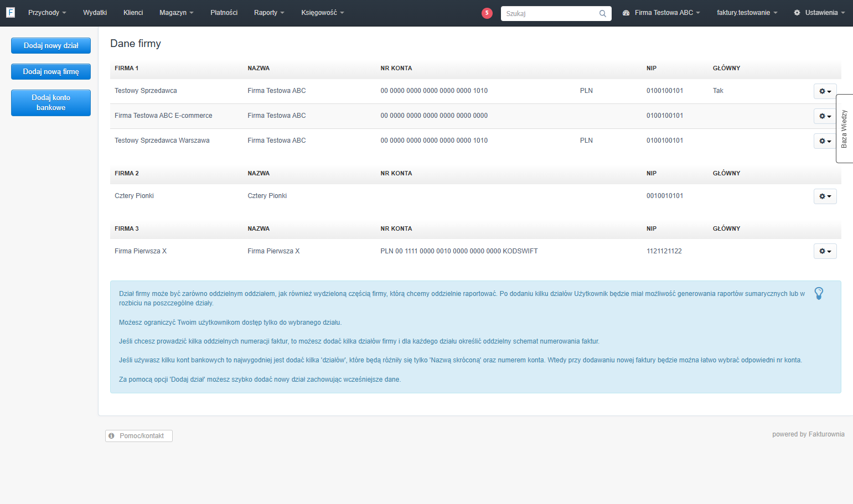Click account number ending in KODSWIFT
The width and height of the screenshot is (853, 504).
pos(459,251)
